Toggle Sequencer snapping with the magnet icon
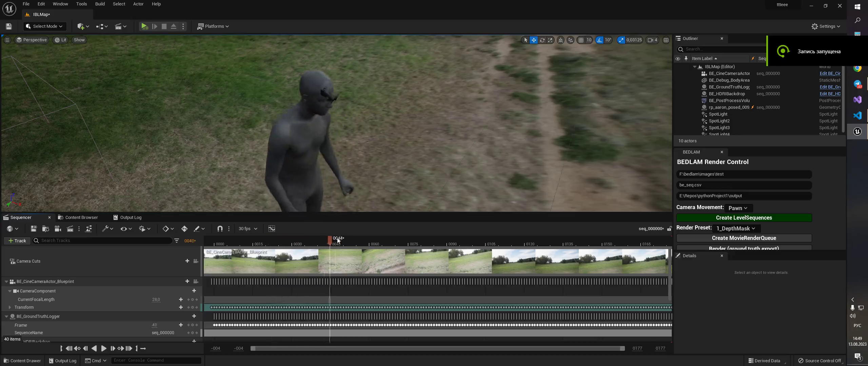Screen dimensions: 868x366 [220, 229]
